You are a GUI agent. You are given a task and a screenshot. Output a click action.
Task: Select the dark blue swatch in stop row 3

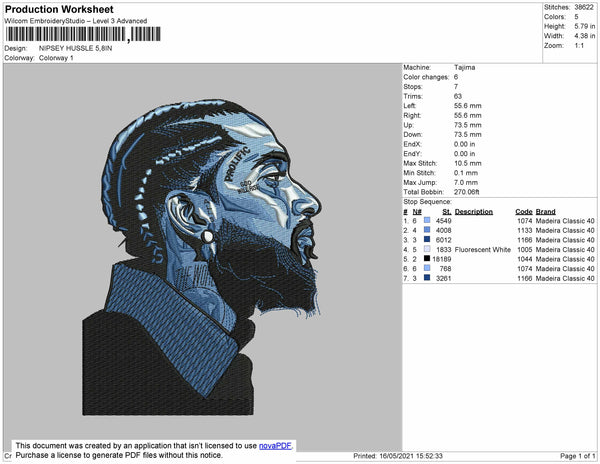tap(427, 239)
